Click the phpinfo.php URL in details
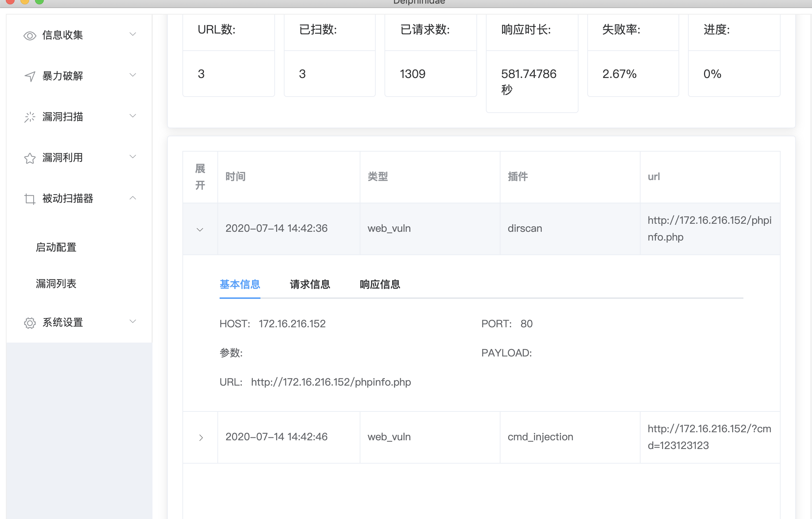Image resolution: width=812 pixels, height=519 pixels. tap(331, 382)
